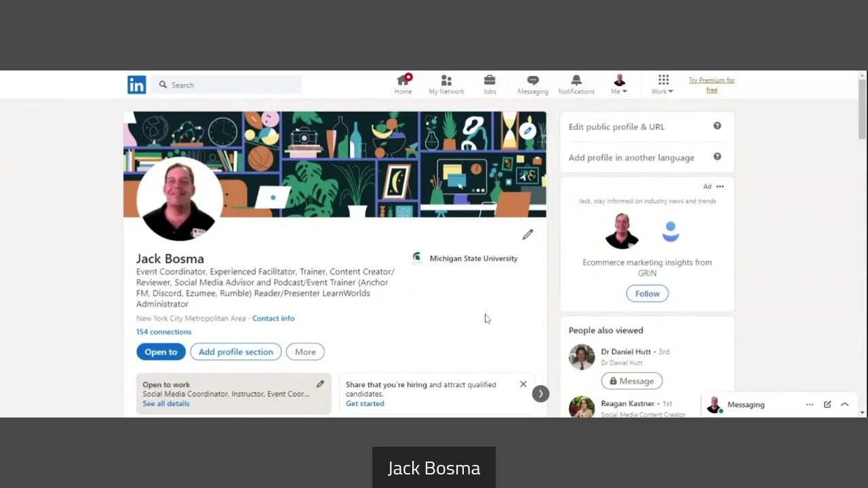Dismiss the hiring suggestion card
Screen dimensions: 868x488
(523, 384)
